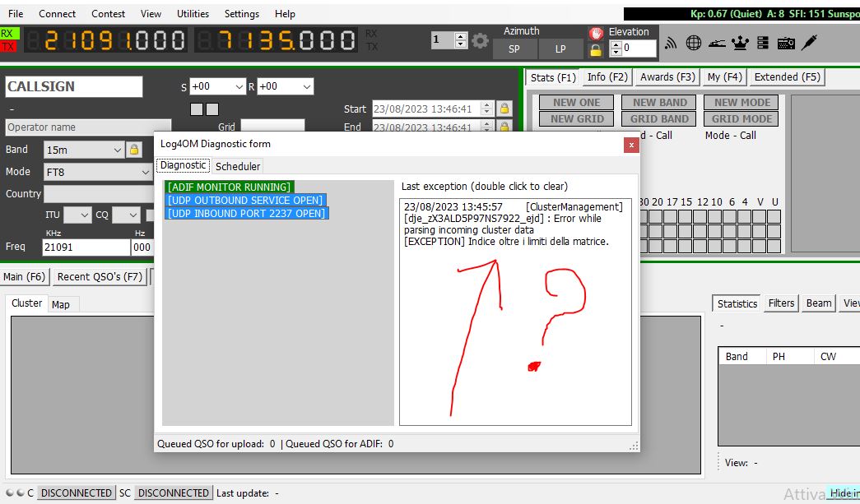Image resolution: width=860 pixels, height=504 pixels.
Task: Switch to Awards (F3) tab
Action: click(667, 77)
